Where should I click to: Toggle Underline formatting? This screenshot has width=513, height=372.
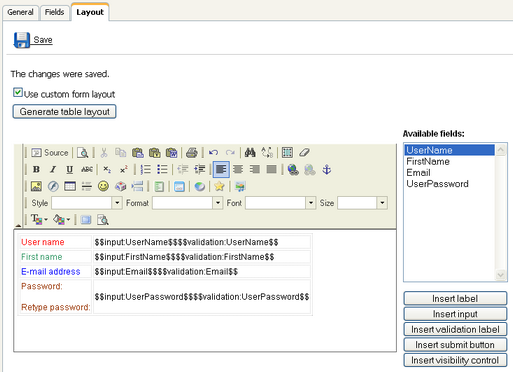click(x=69, y=169)
